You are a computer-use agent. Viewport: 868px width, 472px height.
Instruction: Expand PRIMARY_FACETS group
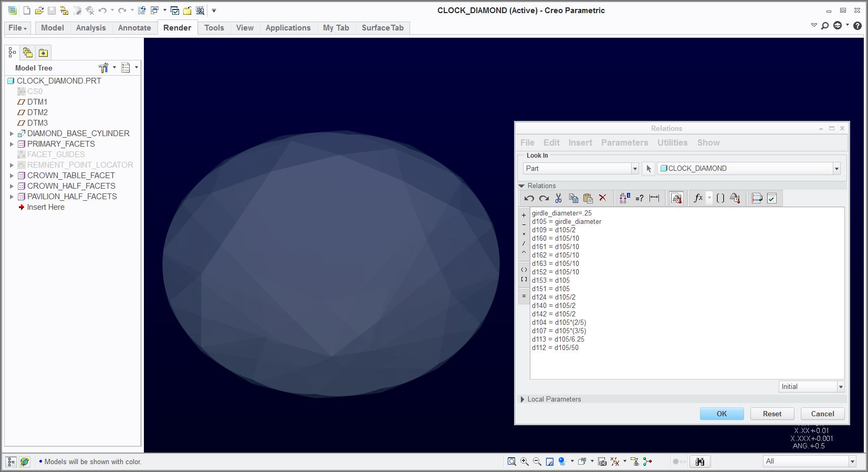tap(12, 144)
